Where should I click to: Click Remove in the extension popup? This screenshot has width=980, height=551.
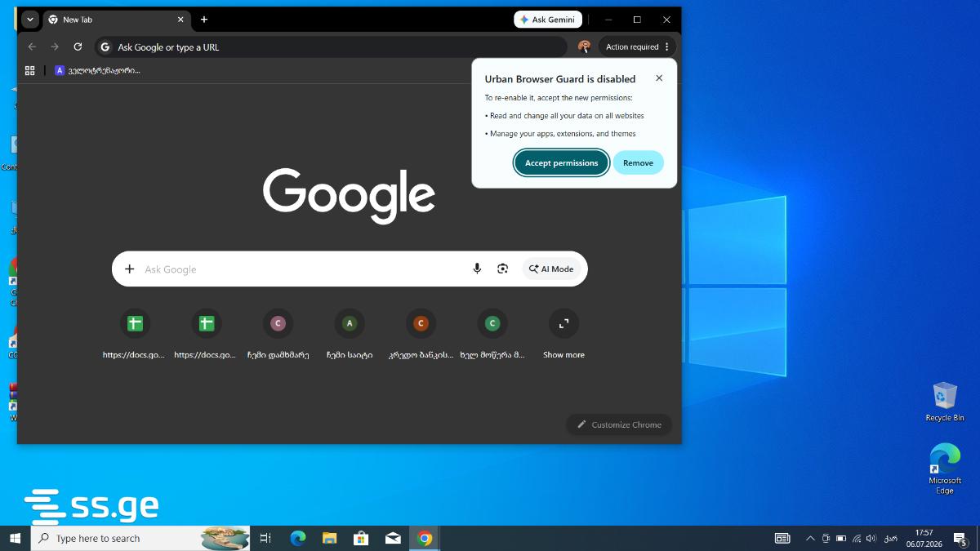638,162
